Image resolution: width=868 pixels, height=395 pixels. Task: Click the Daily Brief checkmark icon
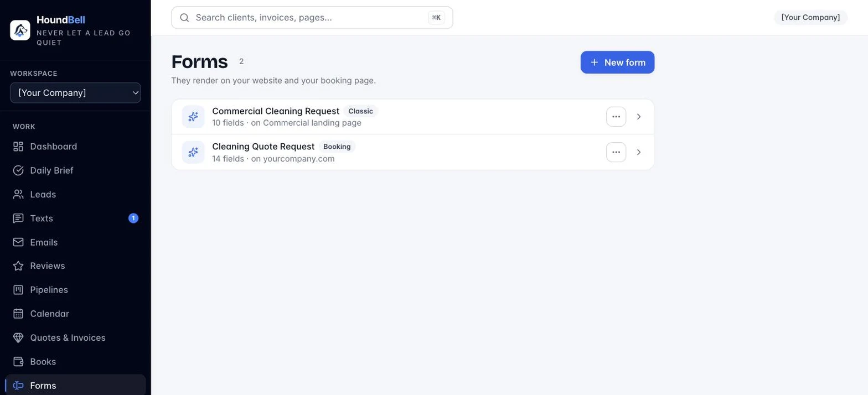[x=18, y=170]
